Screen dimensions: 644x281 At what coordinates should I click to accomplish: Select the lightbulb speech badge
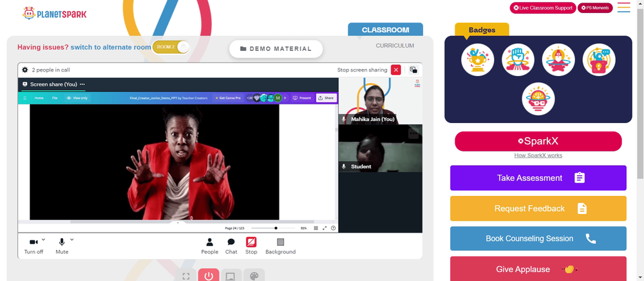599,59
